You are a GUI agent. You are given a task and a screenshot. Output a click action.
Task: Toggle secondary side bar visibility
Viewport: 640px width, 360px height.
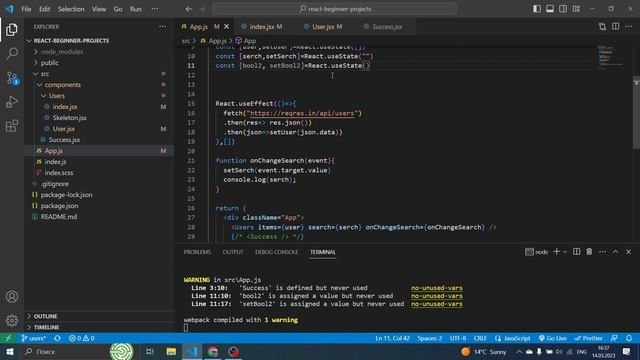[x=563, y=9]
